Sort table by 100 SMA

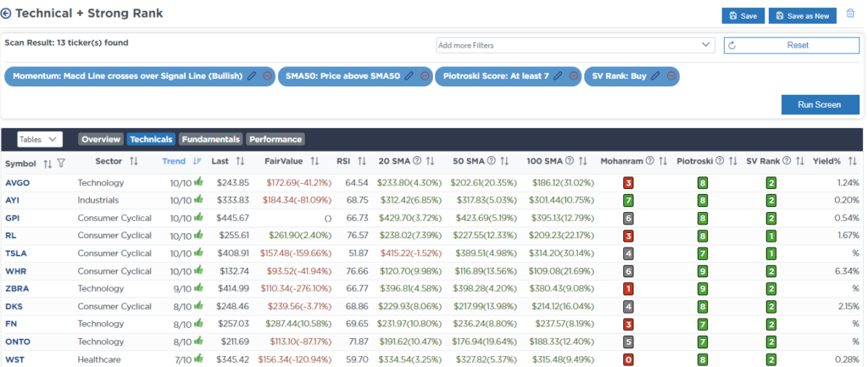point(582,161)
